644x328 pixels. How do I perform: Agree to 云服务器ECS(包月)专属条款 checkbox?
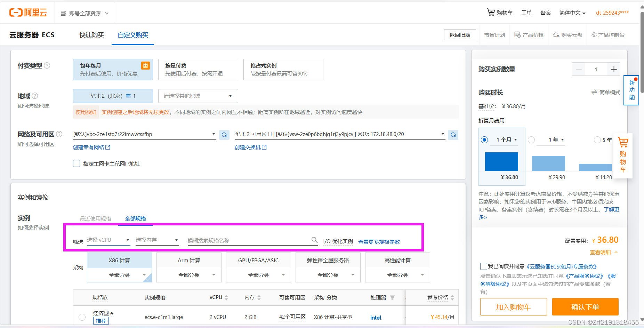coord(483,266)
